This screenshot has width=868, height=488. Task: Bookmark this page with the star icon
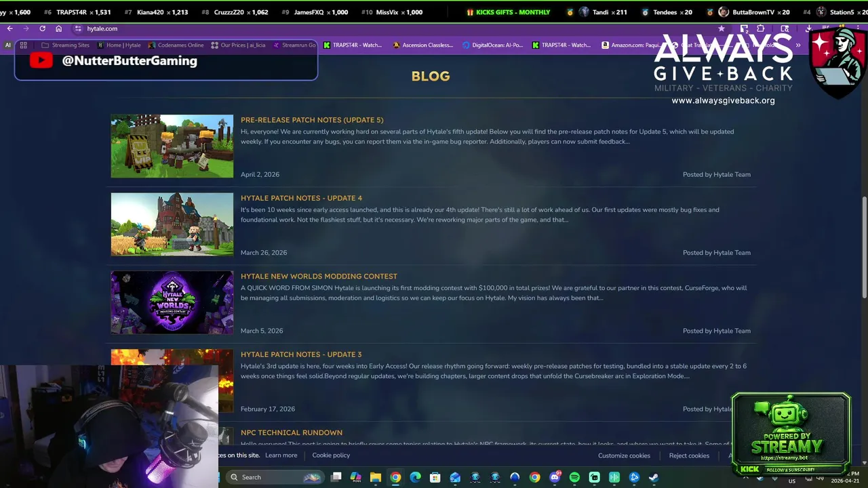pyautogui.click(x=722, y=28)
